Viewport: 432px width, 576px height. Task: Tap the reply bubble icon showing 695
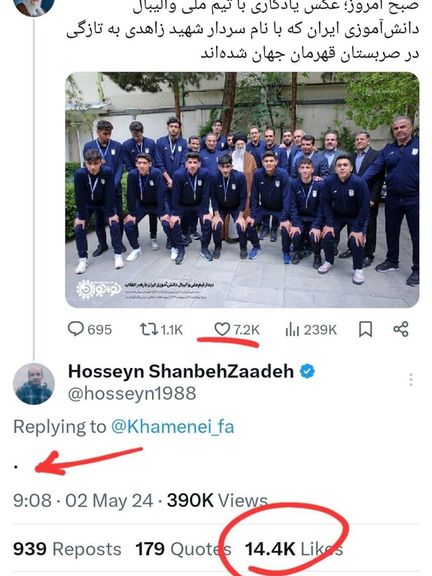76,329
